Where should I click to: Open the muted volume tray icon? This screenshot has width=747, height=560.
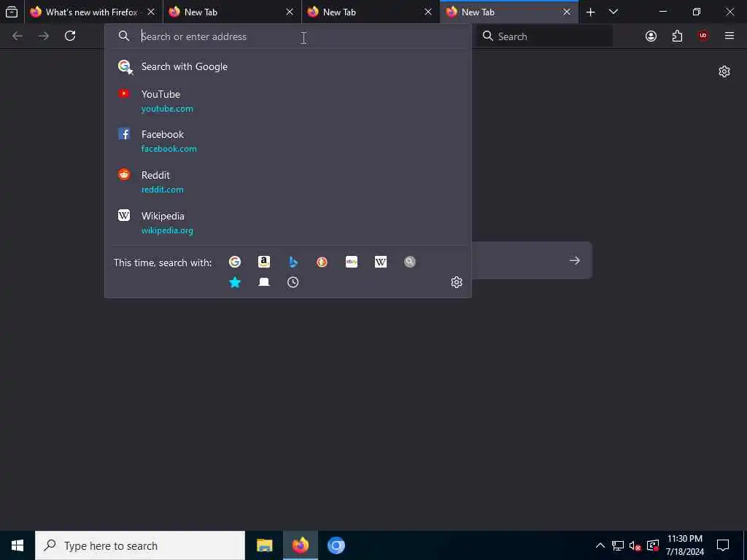click(x=635, y=545)
